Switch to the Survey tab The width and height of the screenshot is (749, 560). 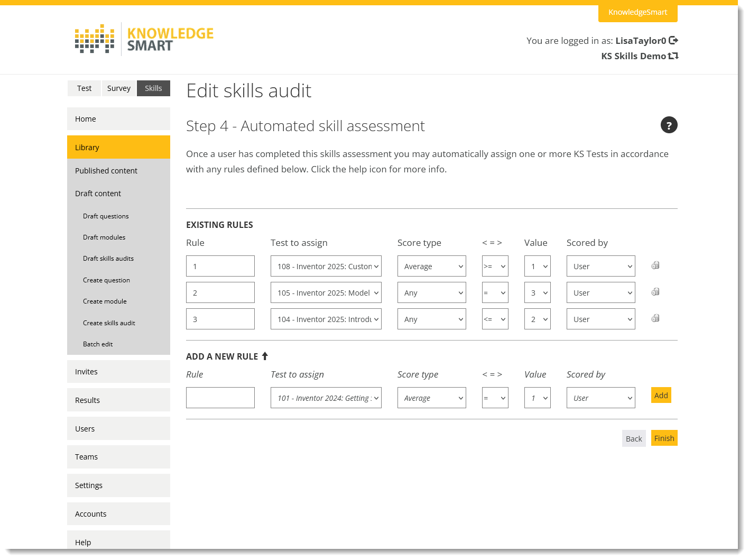tap(119, 88)
